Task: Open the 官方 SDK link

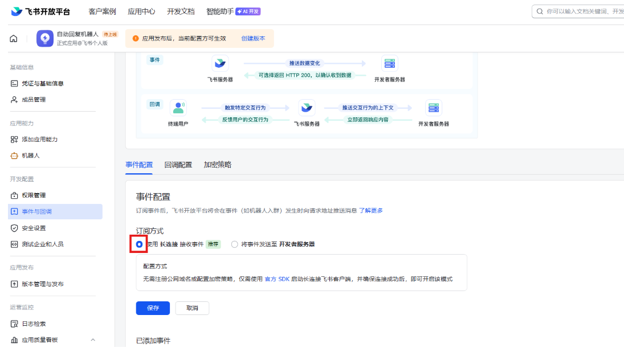Action: coord(277,279)
